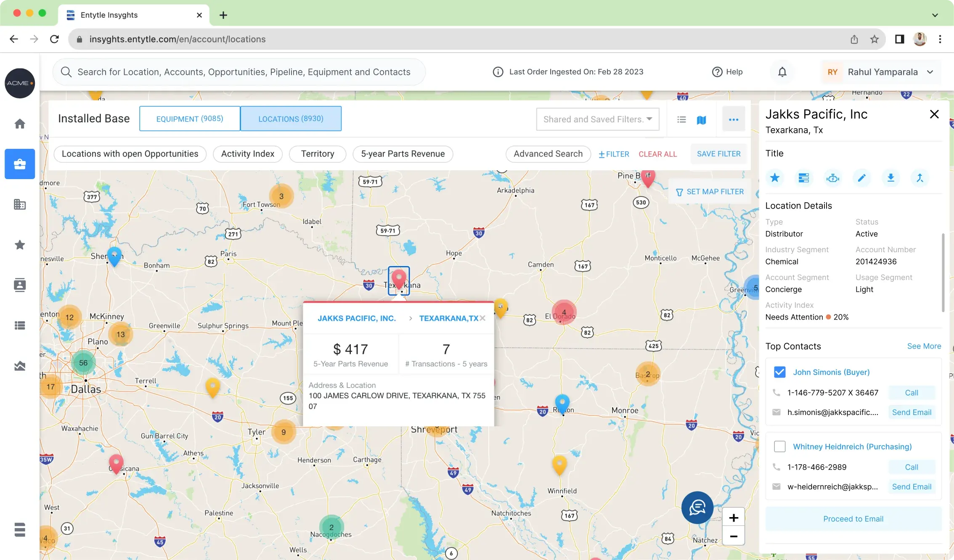Open browser tab list chevron
Viewport: 954px width, 560px height.
pos(935,15)
